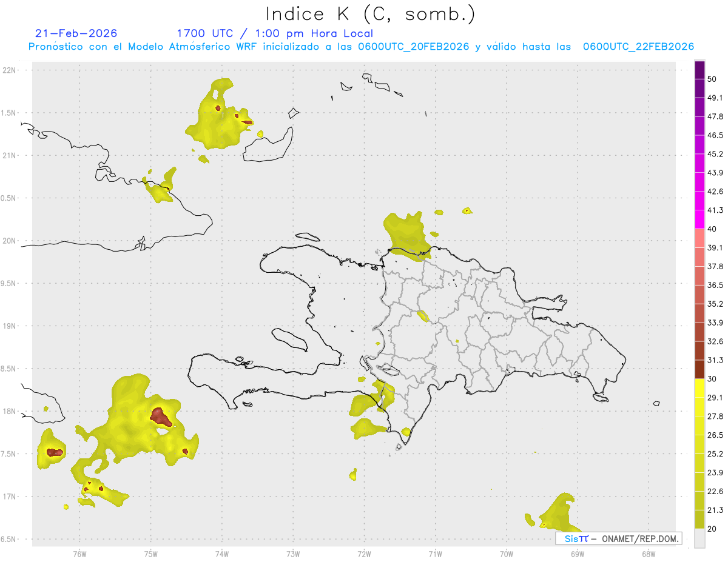Image resolution: width=728 pixels, height=562 pixels.
Task: Click the '30' color scale value
Action: pyautogui.click(x=712, y=379)
